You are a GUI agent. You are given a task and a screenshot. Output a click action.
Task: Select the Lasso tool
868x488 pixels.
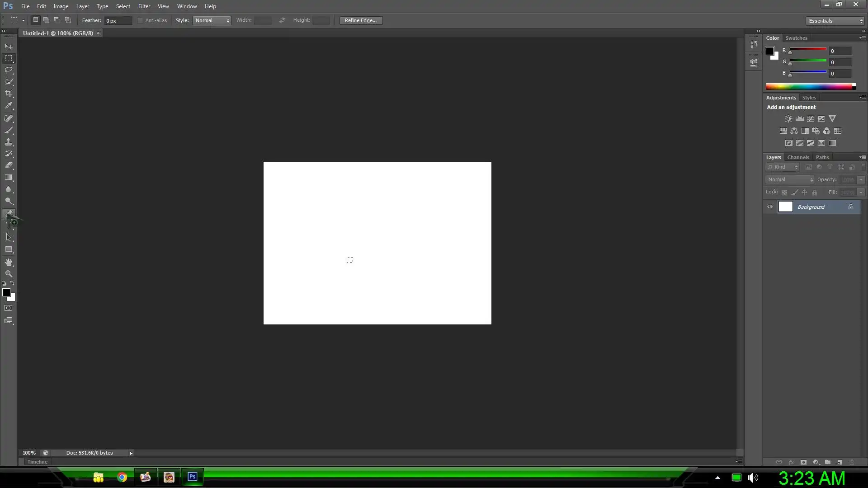pyautogui.click(x=9, y=70)
